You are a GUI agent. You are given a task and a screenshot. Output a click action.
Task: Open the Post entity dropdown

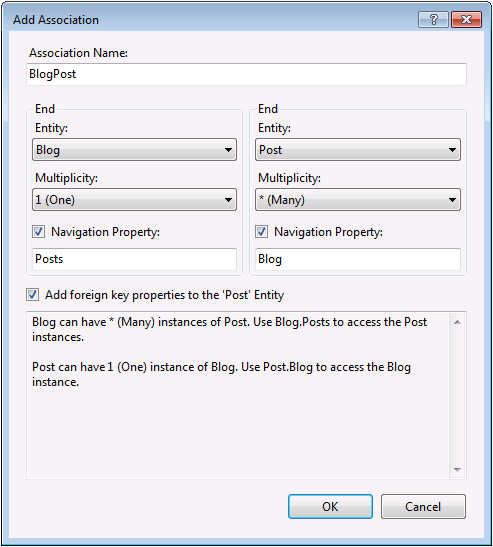(358, 150)
